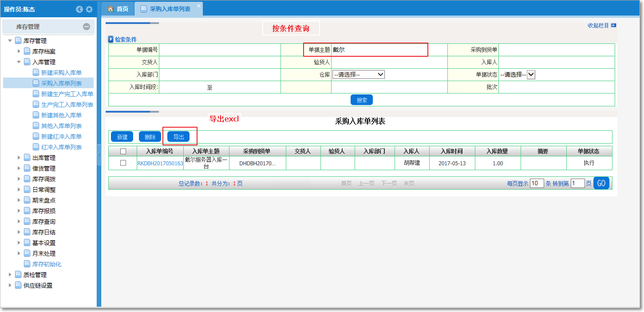Check the select-all checkbox in table header
This screenshot has height=312, width=644.
123,152
